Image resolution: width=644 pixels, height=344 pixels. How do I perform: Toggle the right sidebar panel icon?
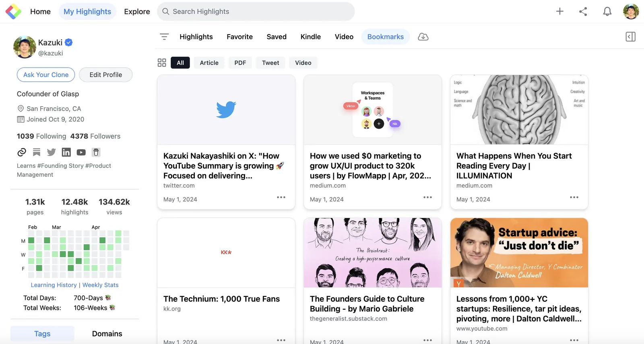coord(631,37)
